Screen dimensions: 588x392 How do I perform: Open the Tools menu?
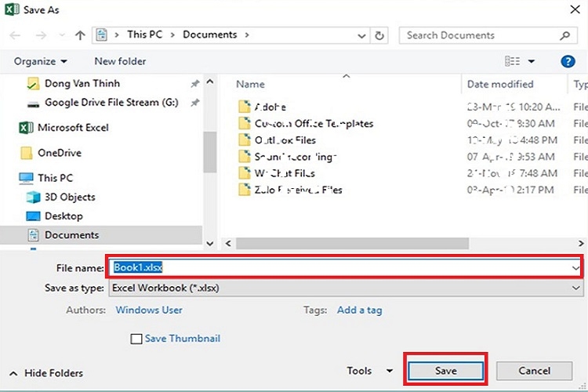[369, 371]
